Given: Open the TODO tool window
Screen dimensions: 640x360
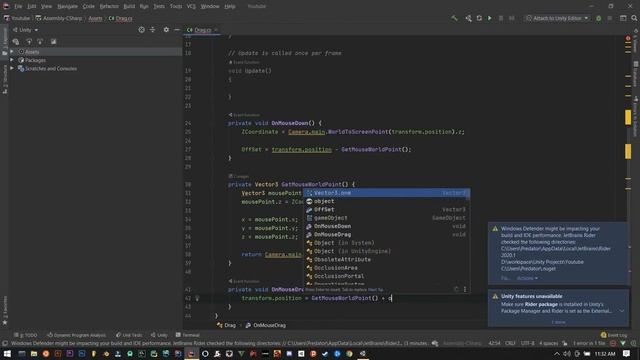Looking at the screenshot, I should (25, 335).
